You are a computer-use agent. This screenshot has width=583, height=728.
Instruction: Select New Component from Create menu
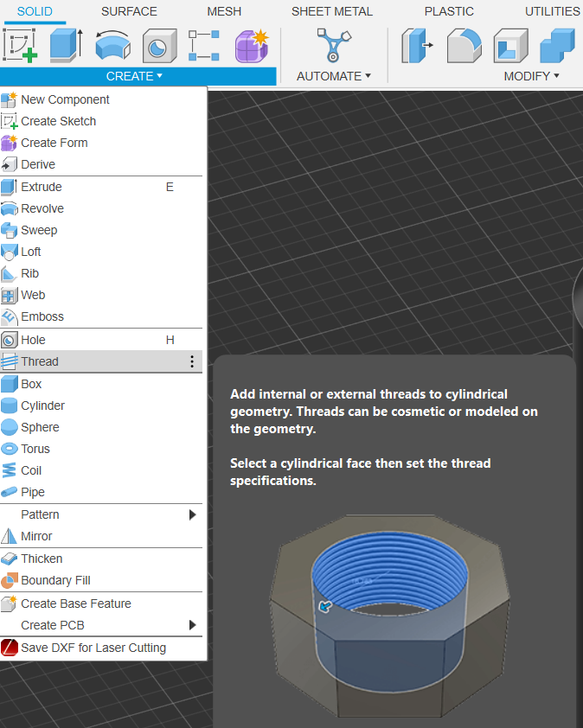click(101, 99)
